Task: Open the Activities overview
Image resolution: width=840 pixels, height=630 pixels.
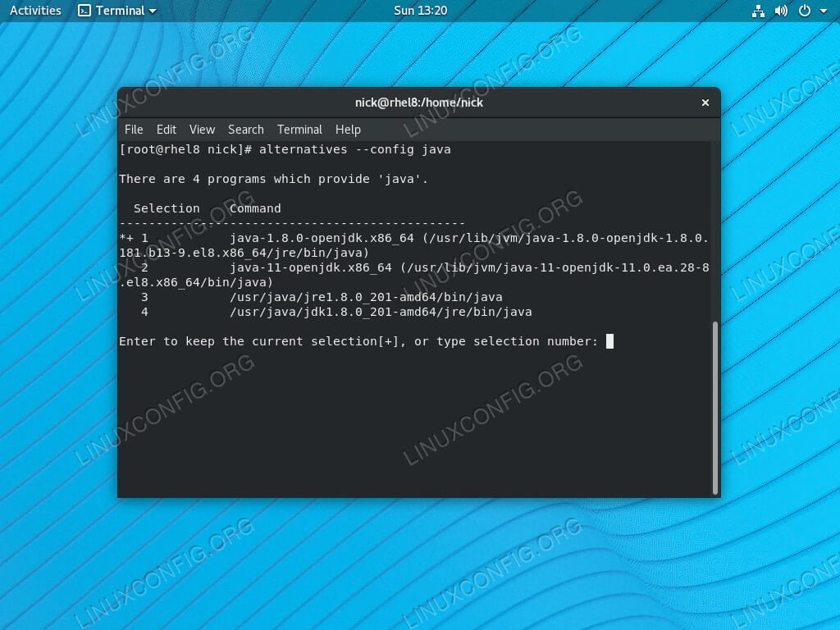Action: (x=35, y=11)
